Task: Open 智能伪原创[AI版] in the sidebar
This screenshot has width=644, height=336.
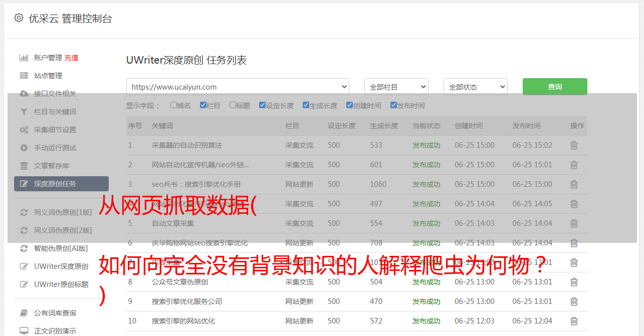Action: click(61, 248)
